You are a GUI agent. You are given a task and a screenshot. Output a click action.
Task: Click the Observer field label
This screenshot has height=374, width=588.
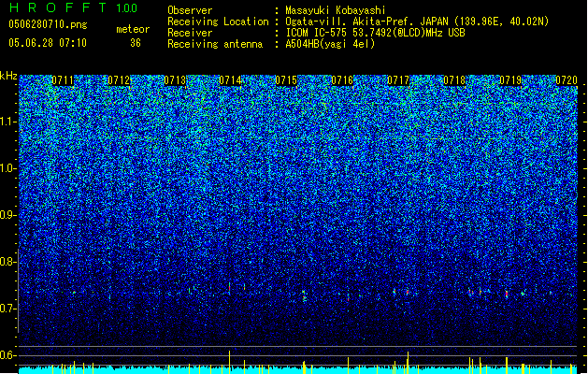click(x=190, y=10)
